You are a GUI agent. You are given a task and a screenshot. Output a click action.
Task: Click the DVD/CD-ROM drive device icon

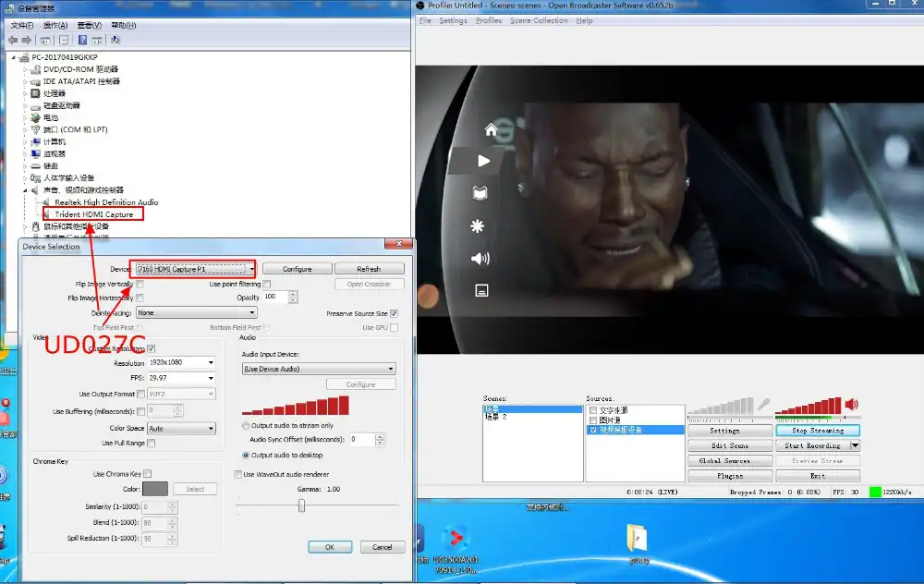[35, 69]
